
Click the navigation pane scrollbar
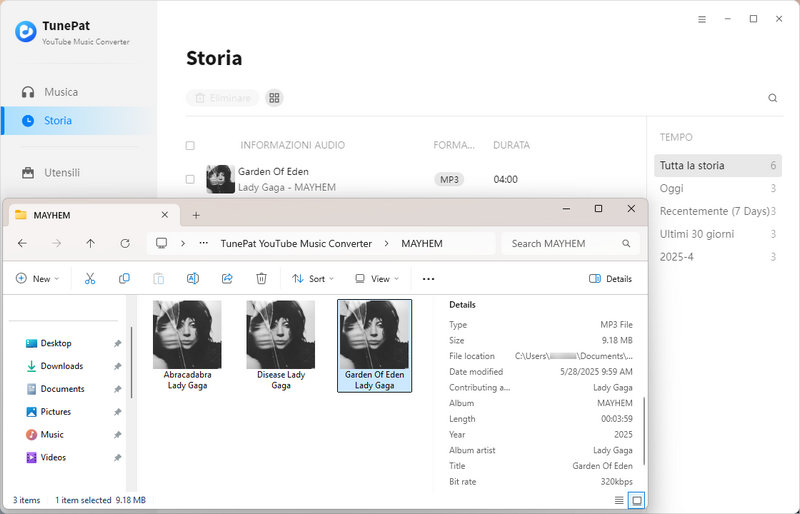tap(131, 362)
